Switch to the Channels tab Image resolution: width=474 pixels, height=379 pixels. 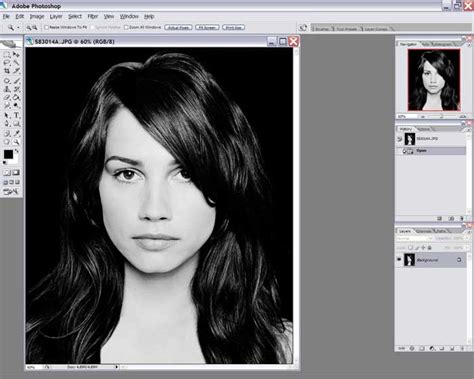point(423,231)
